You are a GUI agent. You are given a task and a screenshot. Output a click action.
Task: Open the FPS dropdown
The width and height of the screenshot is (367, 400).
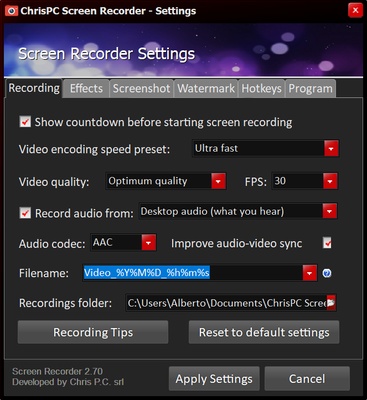coord(330,181)
